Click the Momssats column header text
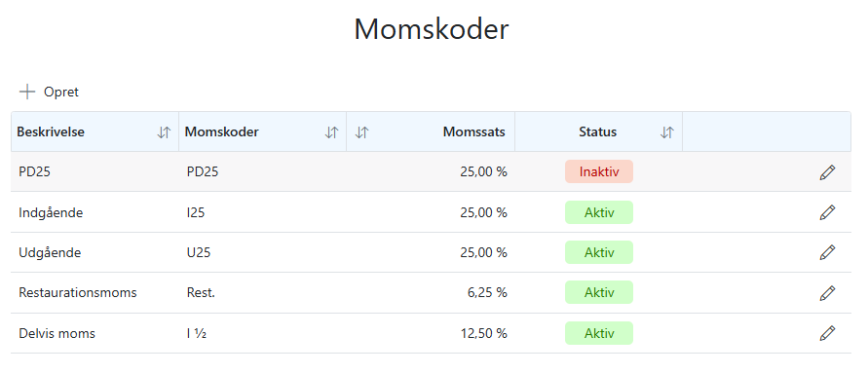The width and height of the screenshot is (868, 374). [473, 132]
